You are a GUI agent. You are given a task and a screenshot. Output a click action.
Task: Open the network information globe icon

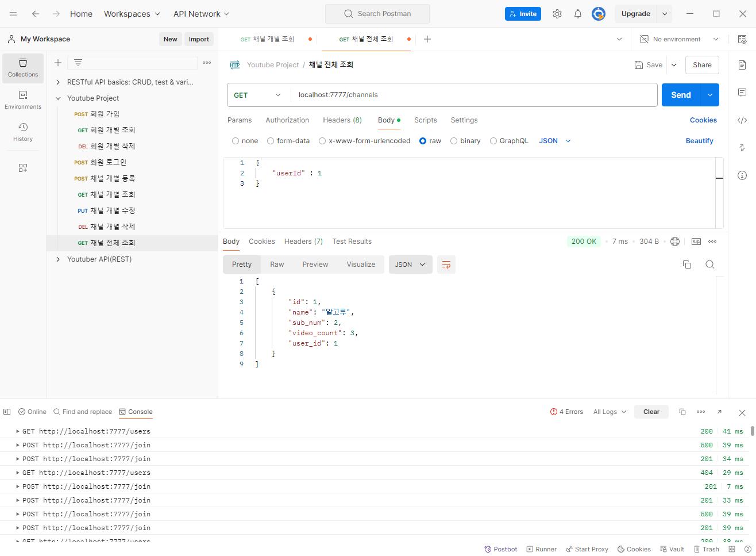click(675, 241)
